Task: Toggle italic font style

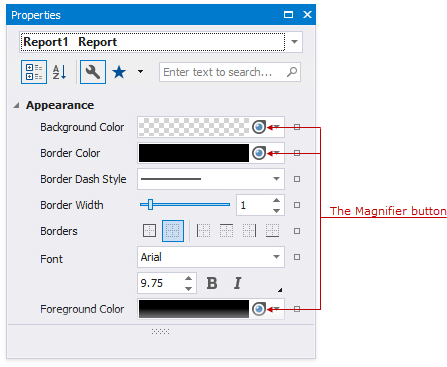Action: point(237,283)
